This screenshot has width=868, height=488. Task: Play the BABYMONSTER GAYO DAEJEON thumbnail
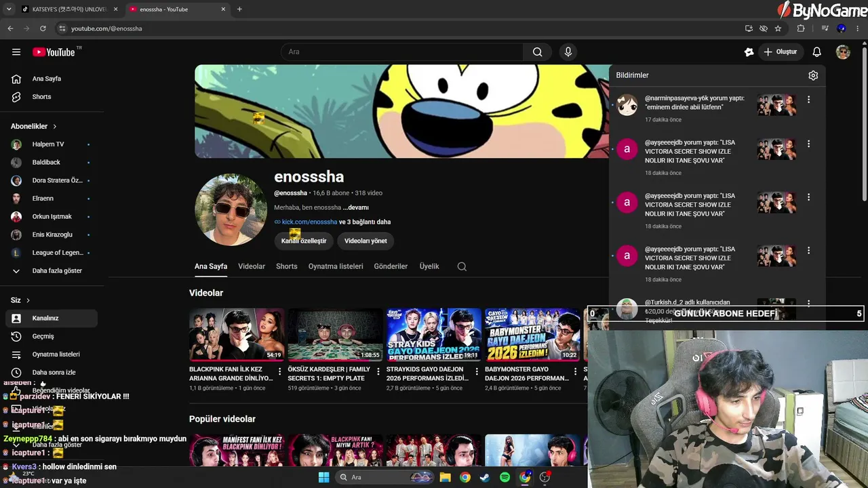point(532,335)
